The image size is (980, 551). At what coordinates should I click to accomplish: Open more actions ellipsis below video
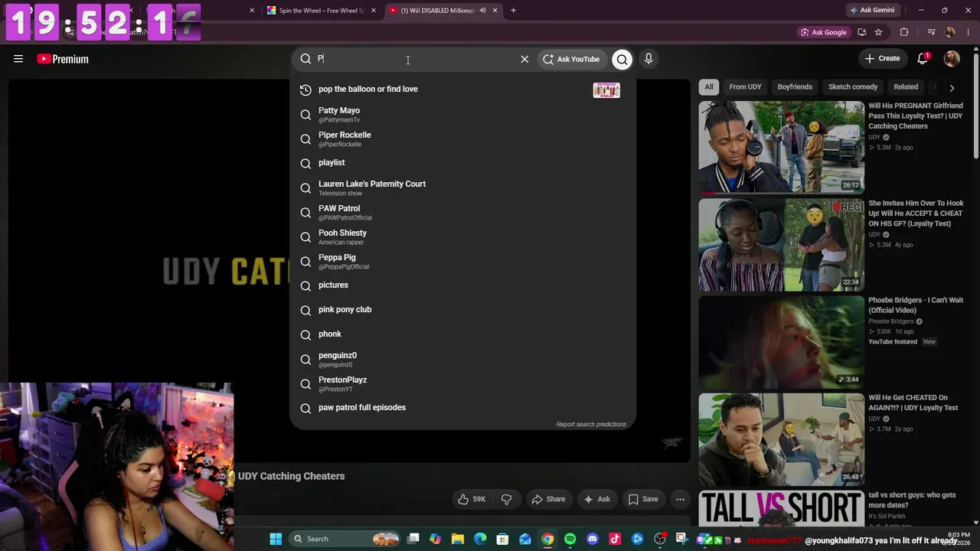pyautogui.click(x=680, y=500)
